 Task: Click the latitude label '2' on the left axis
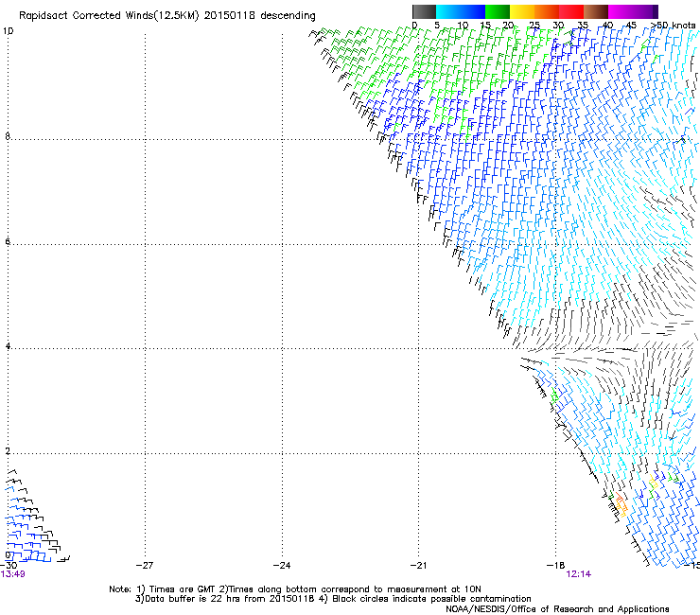tap(8, 451)
